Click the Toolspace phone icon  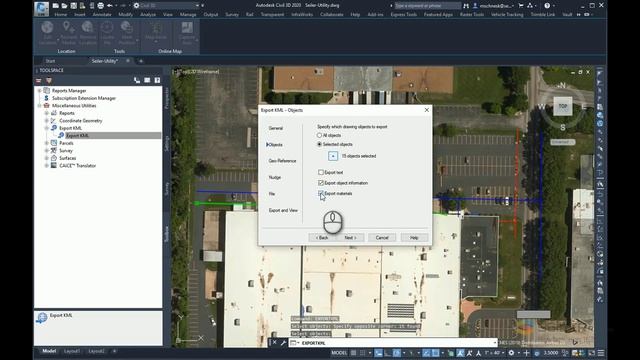[x=137, y=80]
